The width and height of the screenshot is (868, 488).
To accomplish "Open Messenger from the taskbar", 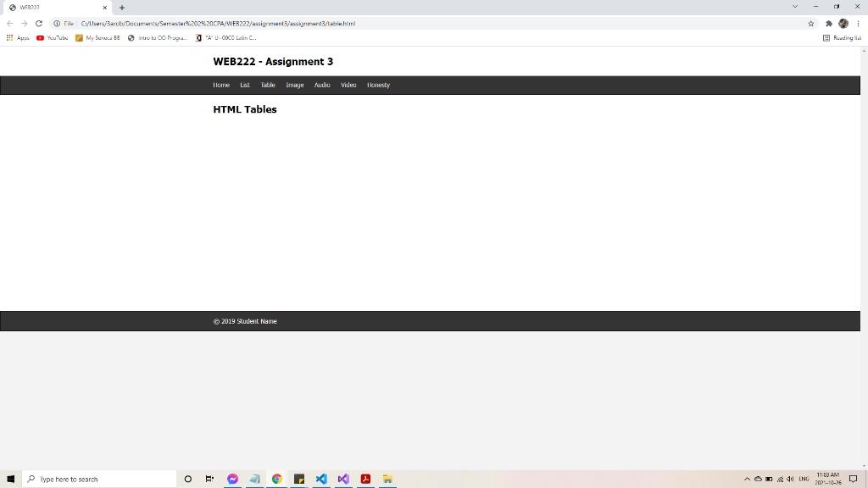I will click(x=232, y=479).
